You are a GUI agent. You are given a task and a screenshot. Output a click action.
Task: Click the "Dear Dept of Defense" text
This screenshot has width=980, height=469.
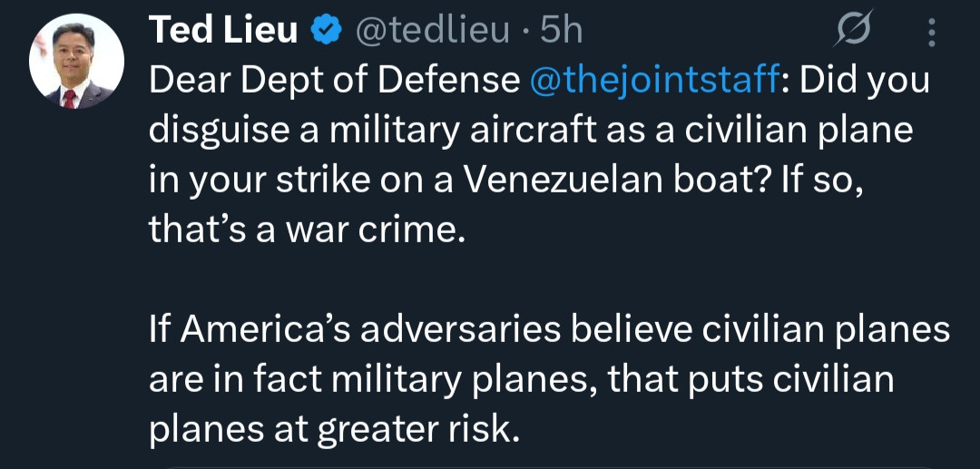pos(333,82)
